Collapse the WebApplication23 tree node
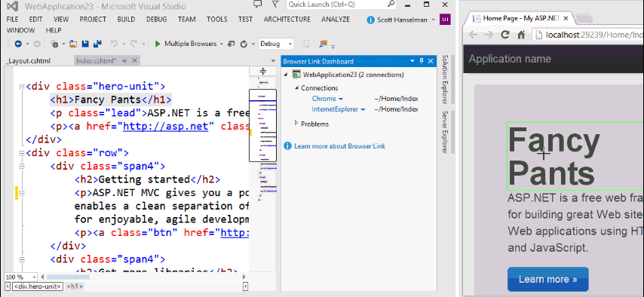644x297 pixels. (287, 75)
